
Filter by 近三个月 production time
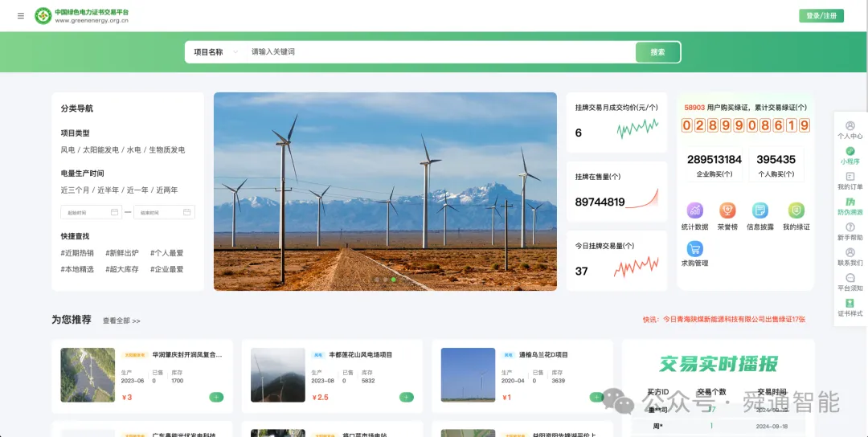(x=75, y=190)
